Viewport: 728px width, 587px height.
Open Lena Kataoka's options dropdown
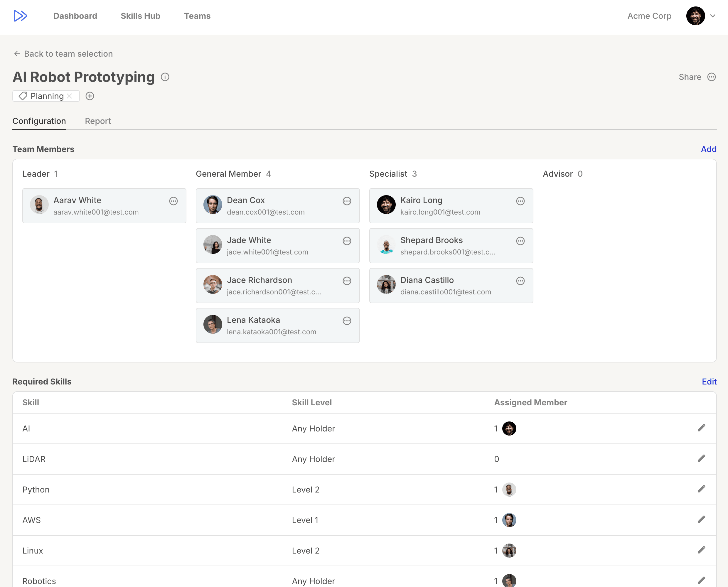[347, 321]
